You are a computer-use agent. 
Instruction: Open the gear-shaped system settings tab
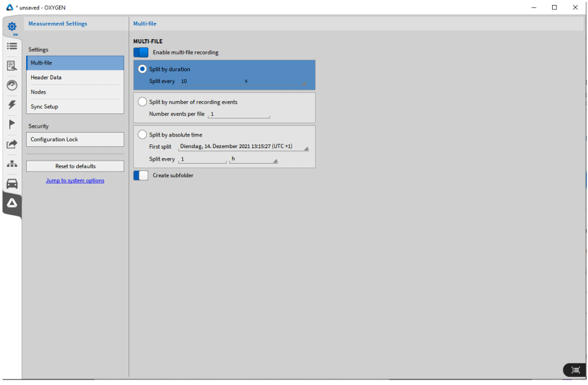tap(12, 27)
